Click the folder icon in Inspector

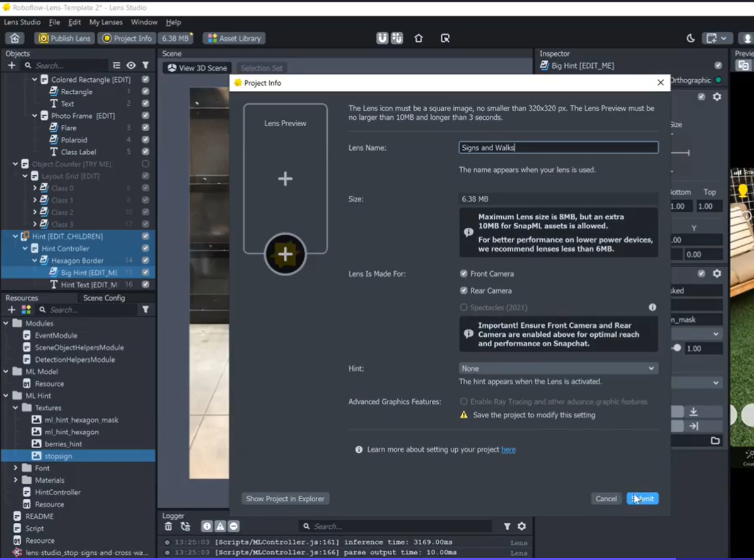[715, 441]
